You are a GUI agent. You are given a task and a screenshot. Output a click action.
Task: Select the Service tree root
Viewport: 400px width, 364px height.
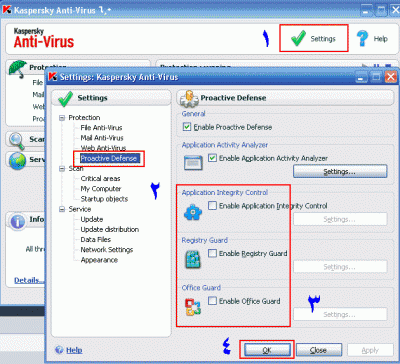pos(80,209)
